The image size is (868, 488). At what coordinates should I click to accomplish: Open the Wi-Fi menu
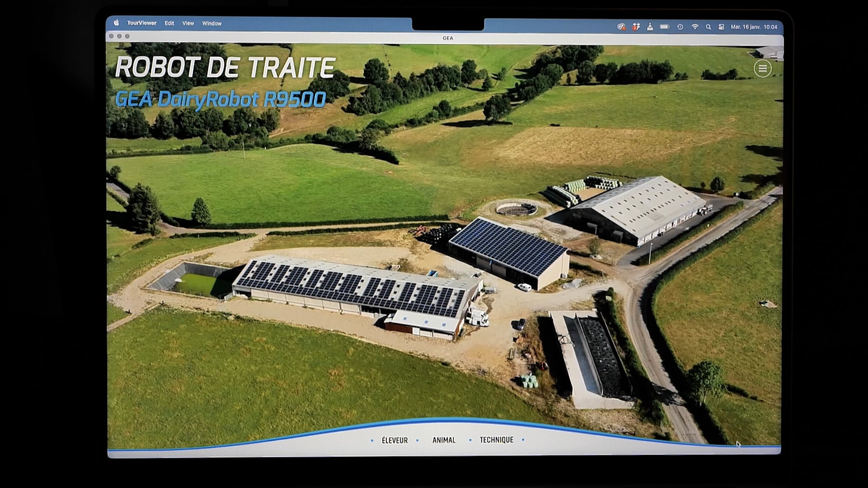695,27
